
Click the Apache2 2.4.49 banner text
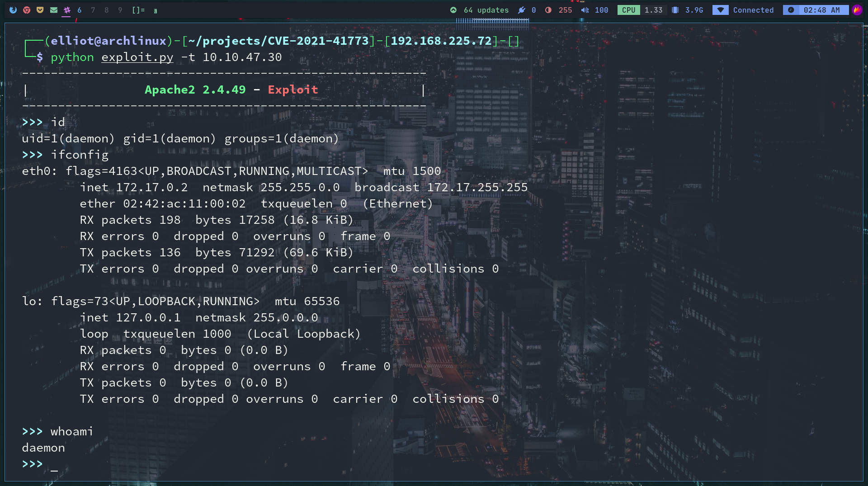(x=195, y=90)
